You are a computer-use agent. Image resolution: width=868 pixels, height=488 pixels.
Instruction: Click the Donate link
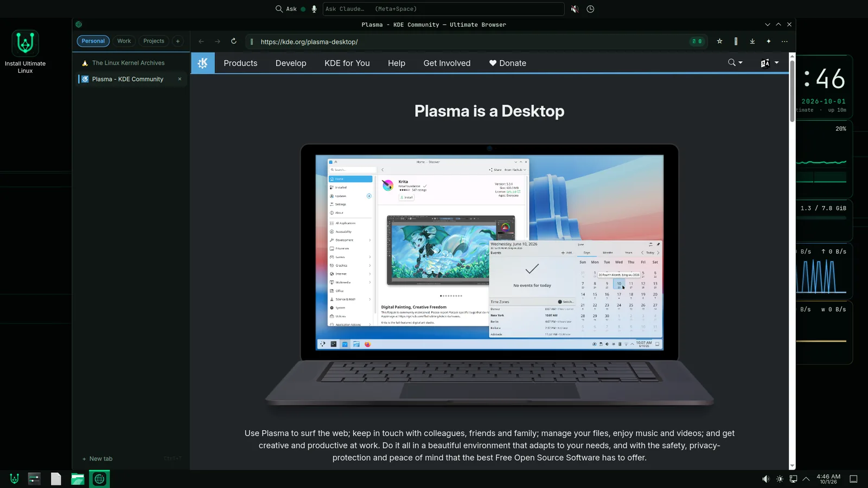coord(508,63)
